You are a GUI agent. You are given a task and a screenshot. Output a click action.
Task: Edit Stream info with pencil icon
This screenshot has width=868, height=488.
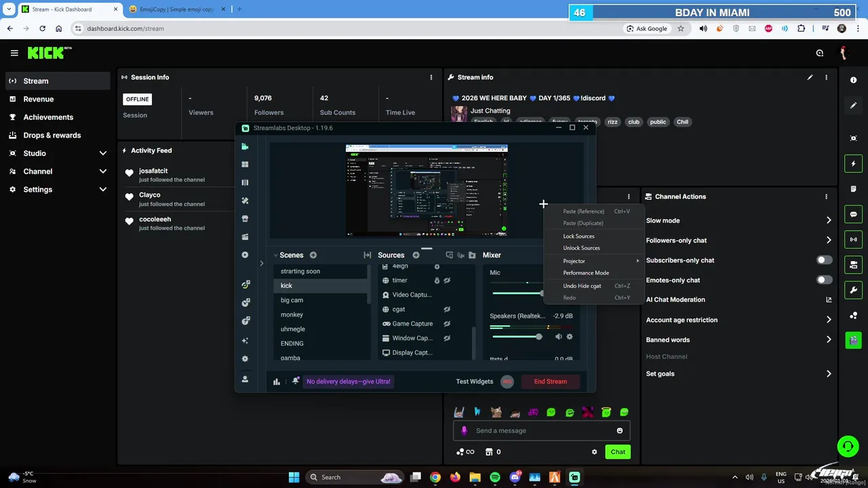810,77
